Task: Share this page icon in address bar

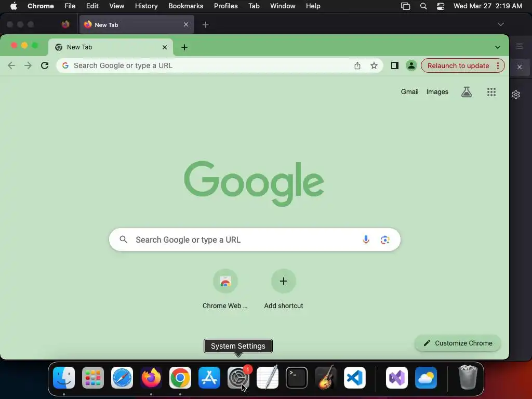Action: (357, 65)
